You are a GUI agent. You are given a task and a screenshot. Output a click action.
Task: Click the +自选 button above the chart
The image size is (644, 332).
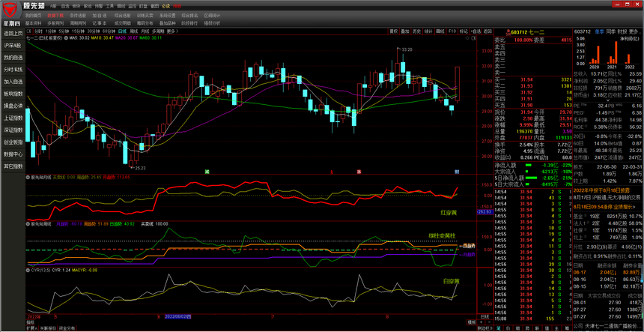click(476, 31)
